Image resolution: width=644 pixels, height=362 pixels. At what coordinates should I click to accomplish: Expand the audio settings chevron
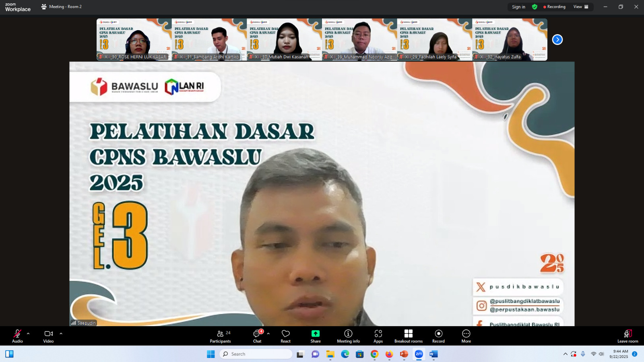pos(28,333)
